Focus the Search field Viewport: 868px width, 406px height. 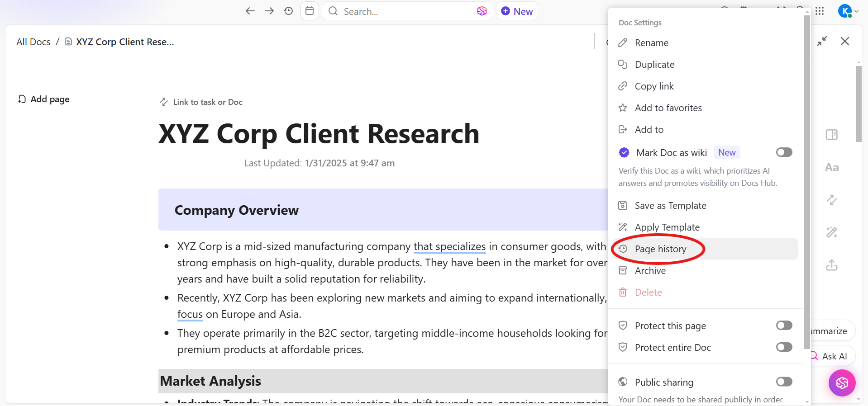407,11
